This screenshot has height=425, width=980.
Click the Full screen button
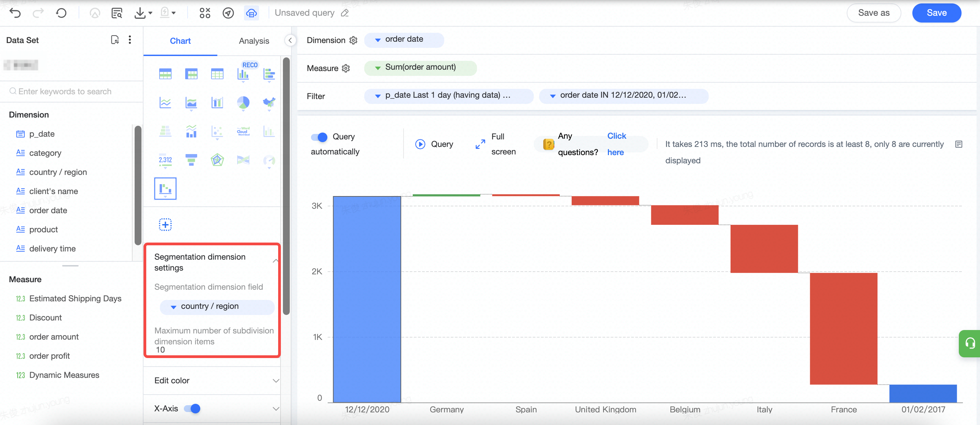pyautogui.click(x=496, y=144)
